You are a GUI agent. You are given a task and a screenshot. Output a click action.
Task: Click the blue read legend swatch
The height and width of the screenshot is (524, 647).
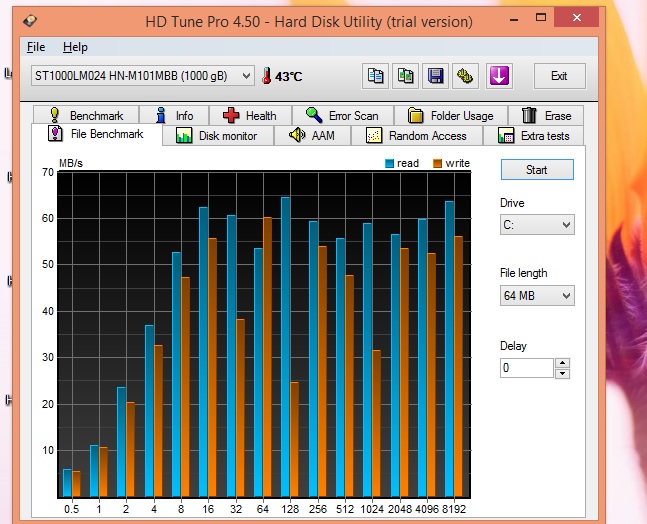tap(389, 163)
